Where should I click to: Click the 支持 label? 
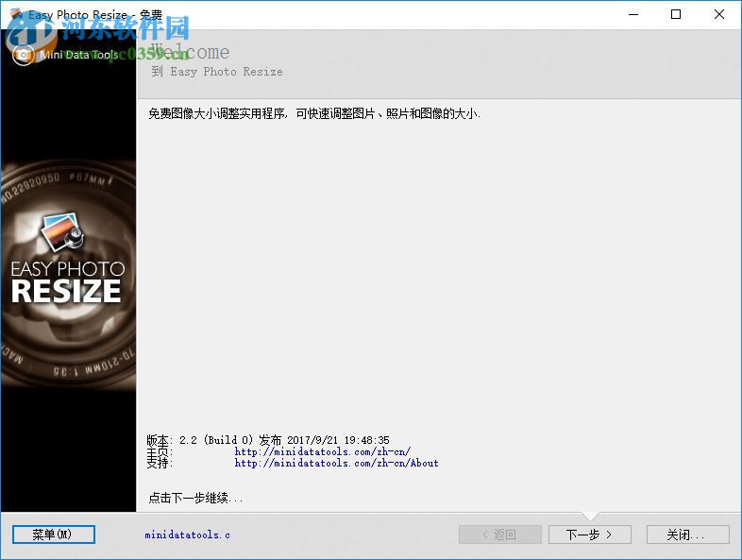click(x=160, y=463)
